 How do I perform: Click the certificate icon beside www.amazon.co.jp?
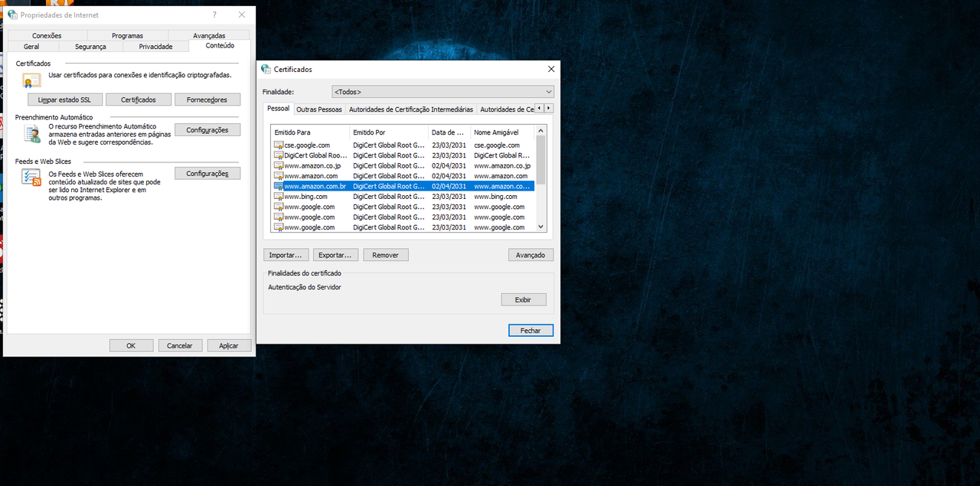point(279,166)
